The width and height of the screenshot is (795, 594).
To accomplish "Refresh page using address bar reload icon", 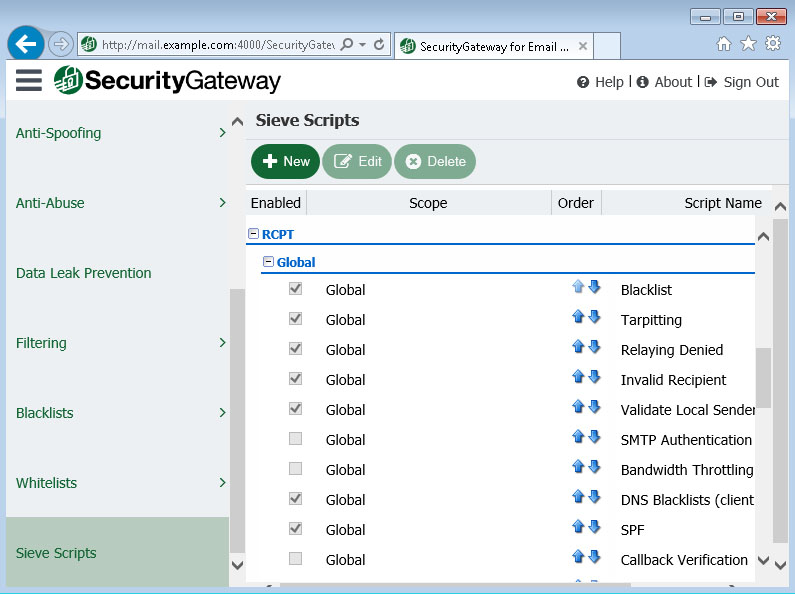I will coord(379,45).
